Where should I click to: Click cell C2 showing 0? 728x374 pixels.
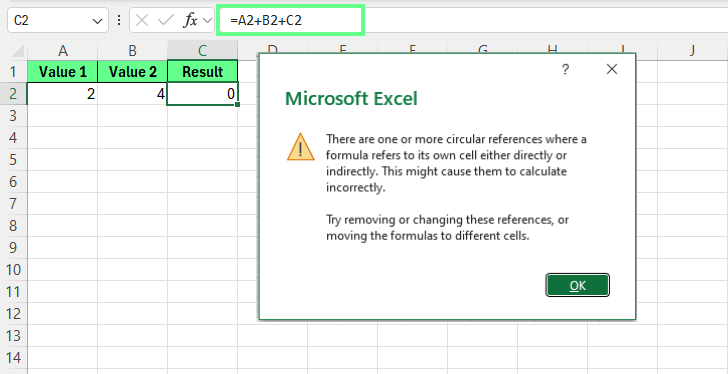(x=202, y=94)
